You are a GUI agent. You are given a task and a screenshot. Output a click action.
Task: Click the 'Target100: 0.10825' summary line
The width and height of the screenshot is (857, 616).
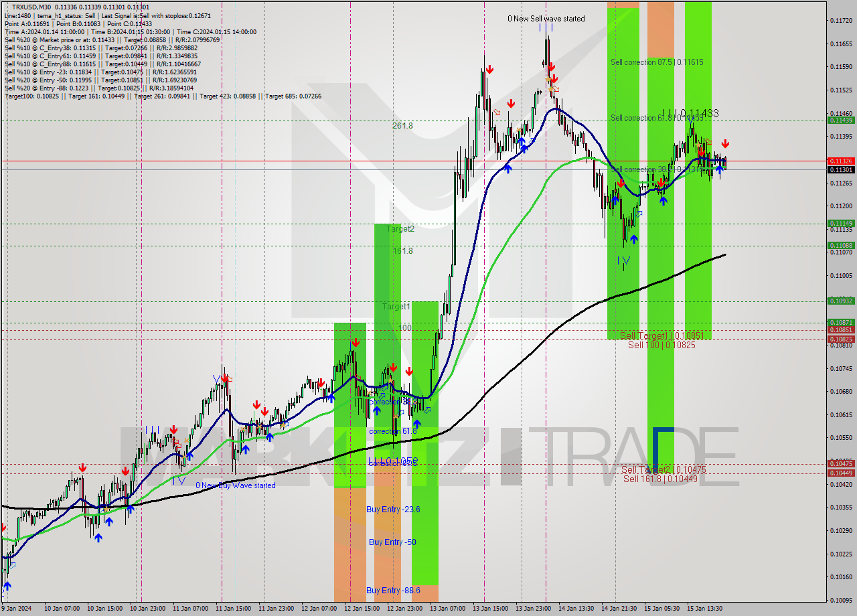[163, 96]
